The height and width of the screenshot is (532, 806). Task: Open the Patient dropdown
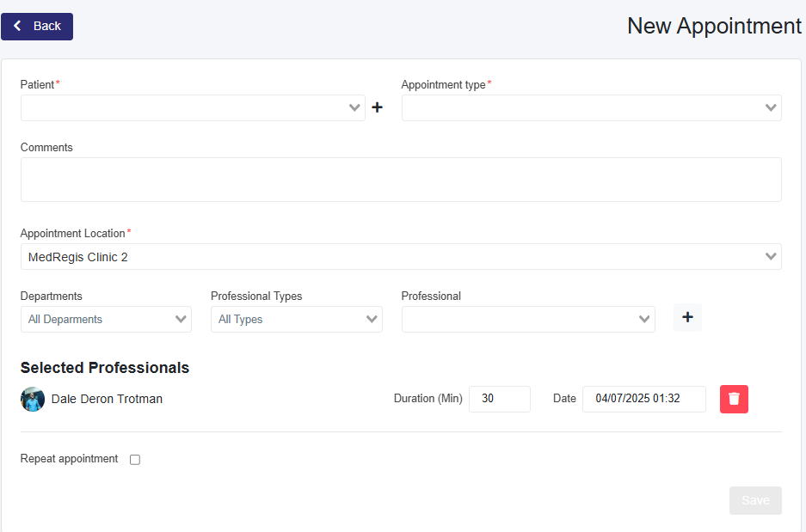pos(192,107)
